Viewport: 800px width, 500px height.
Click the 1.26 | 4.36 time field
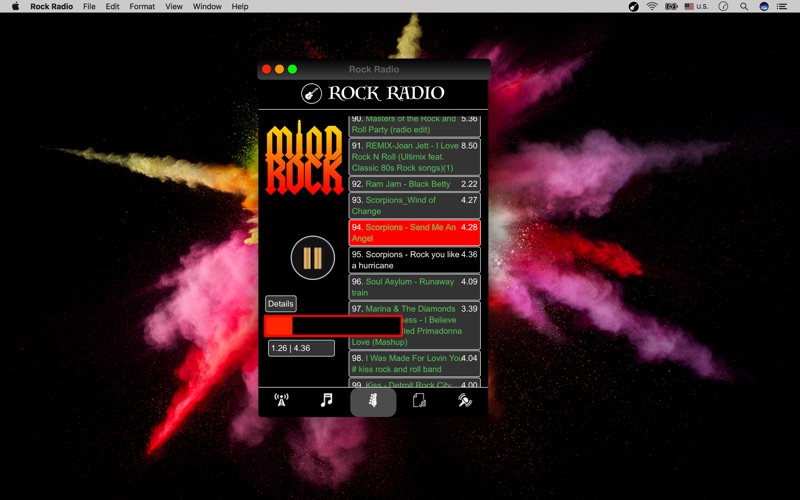(x=302, y=348)
